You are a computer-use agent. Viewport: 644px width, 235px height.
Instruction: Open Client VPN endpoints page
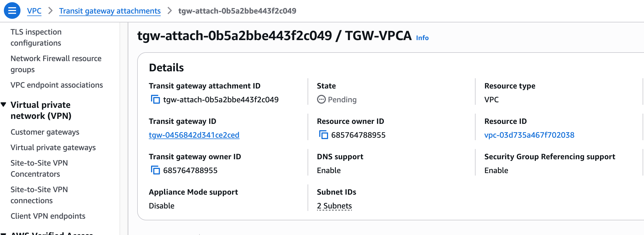[48, 216]
